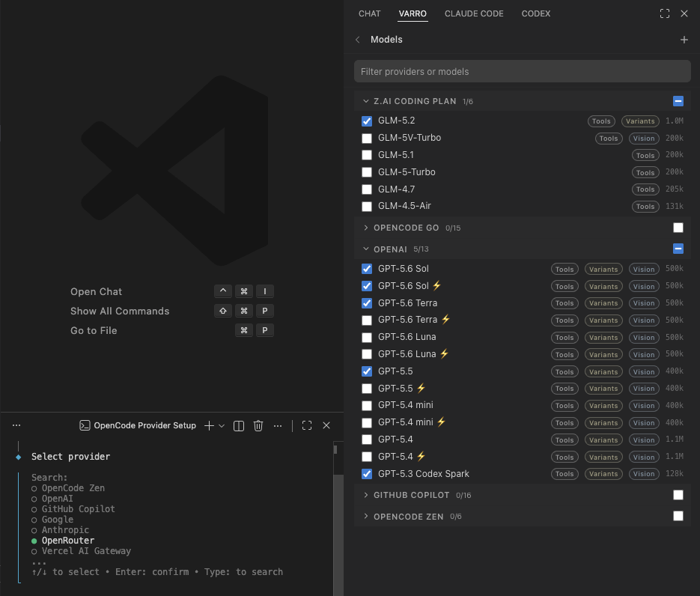
Task: Add a new model provider with plus
Action: pos(684,40)
